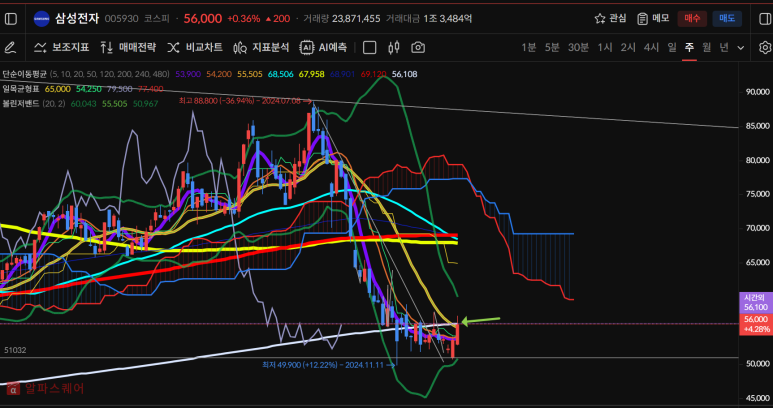773x408 pixels.
Task: Change the candlestick chart type icon
Action: tap(393, 48)
